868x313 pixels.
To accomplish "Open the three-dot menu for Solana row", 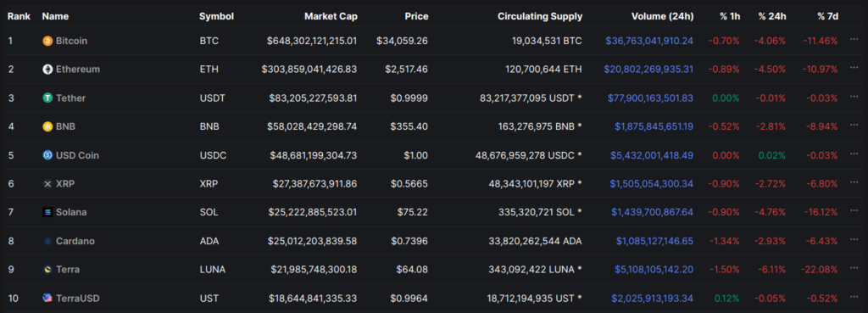I will click(x=854, y=211).
